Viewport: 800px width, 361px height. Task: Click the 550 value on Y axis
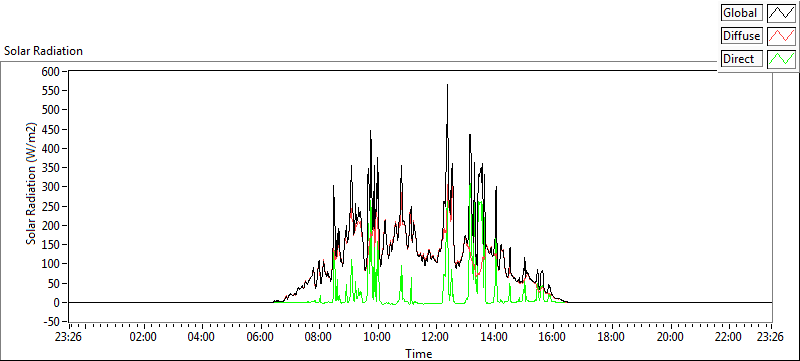pos(52,91)
